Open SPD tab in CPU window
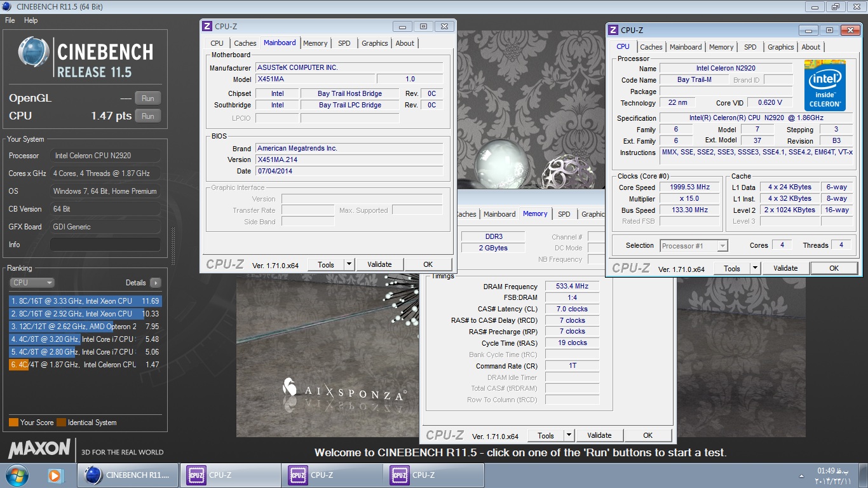Screen dimensions: 868x488 coord(750,47)
